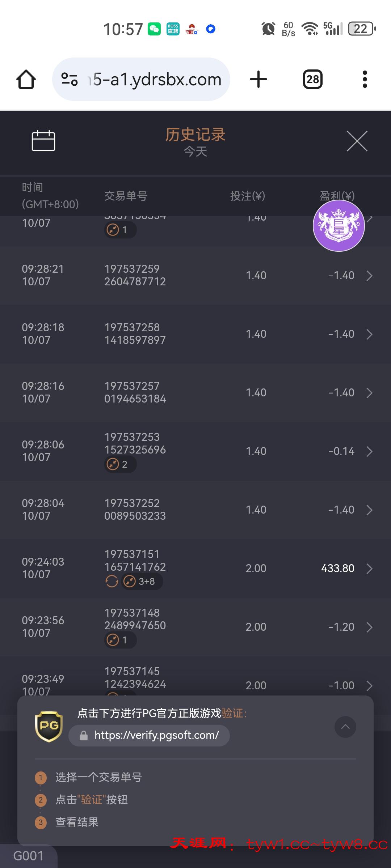Expand details for the 433.80 profit record
Screen dimensions: 391x868
click(369, 569)
